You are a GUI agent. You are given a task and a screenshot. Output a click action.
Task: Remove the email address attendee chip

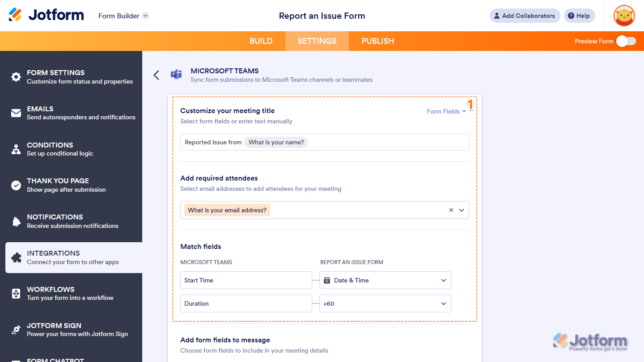[451, 210]
